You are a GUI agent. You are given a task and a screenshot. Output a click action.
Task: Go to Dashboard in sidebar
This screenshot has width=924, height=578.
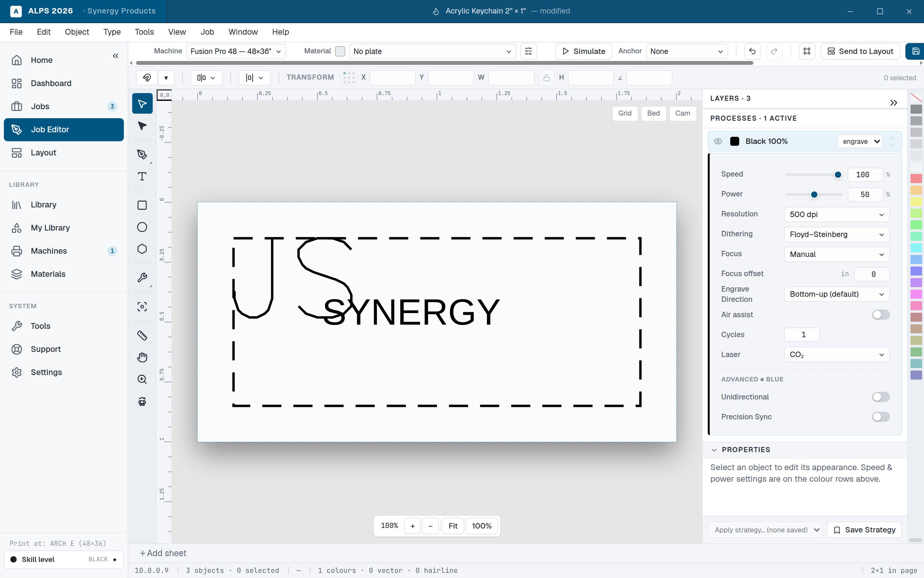[x=64, y=83]
